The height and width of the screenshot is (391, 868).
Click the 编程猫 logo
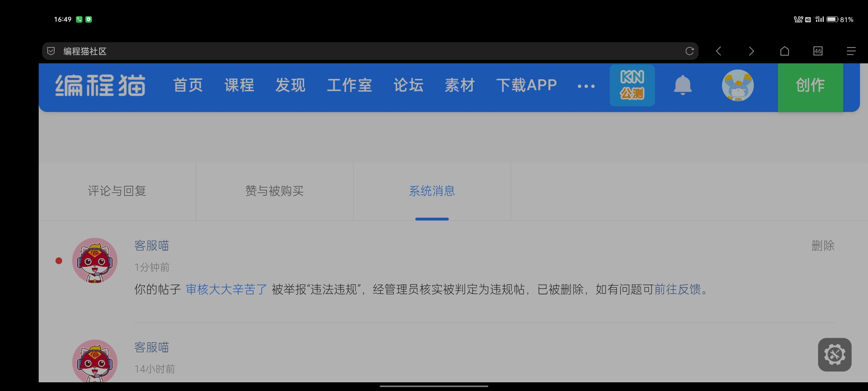point(100,85)
